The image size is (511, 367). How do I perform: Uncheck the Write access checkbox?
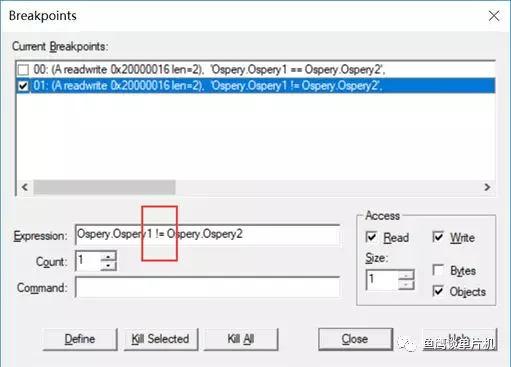pyautogui.click(x=438, y=237)
